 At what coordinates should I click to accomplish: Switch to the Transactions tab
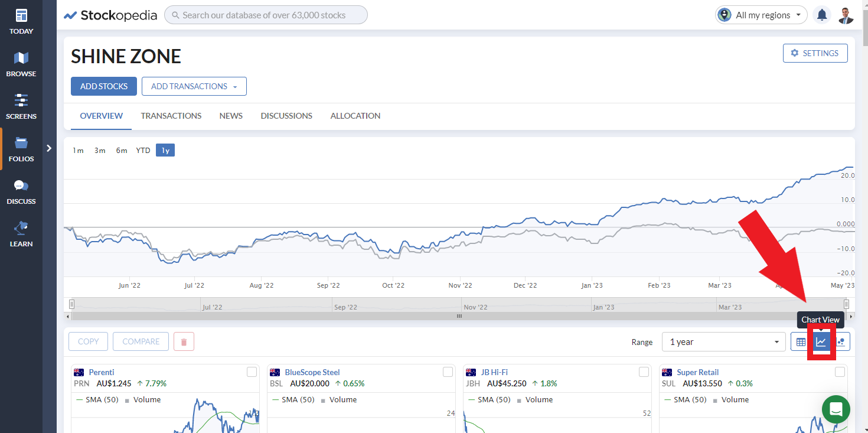pyautogui.click(x=171, y=116)
